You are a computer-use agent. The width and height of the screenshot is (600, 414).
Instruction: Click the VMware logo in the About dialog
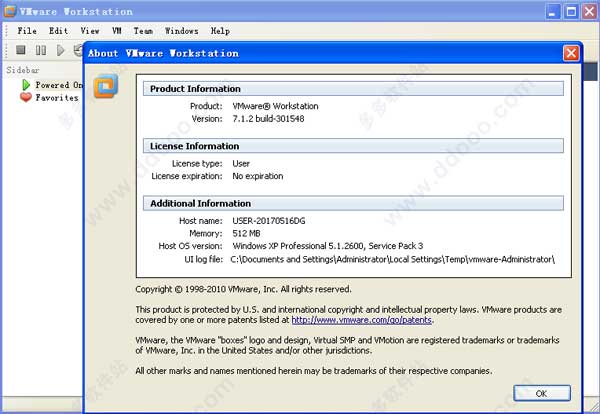(106, 86)
